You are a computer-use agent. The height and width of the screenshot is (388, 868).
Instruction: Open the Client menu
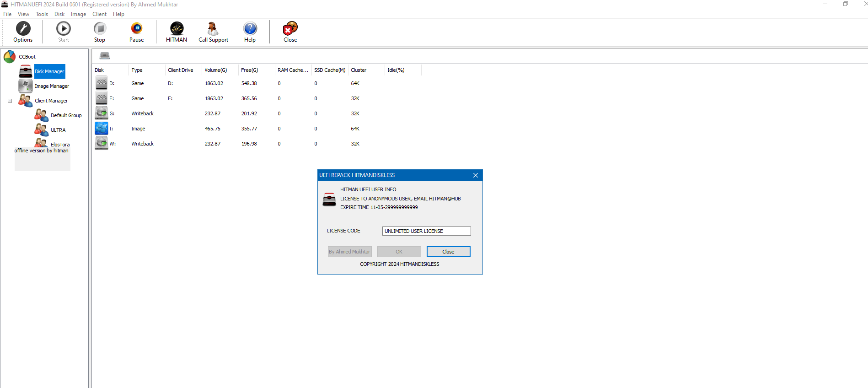(100, 14)
